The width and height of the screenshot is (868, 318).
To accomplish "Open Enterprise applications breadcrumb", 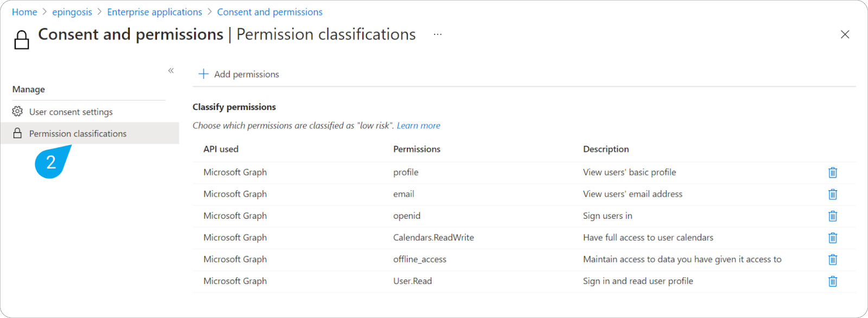I will pyautogui.click(x=155, y=12).
